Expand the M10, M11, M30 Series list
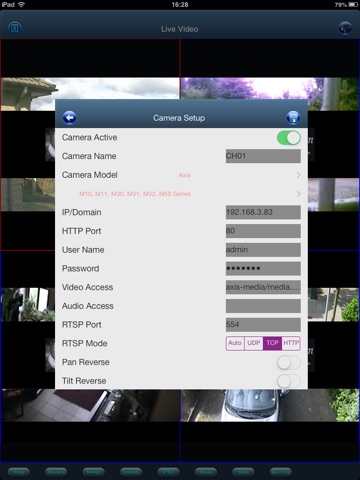360x480 pixels. click(x=181, y=194)
